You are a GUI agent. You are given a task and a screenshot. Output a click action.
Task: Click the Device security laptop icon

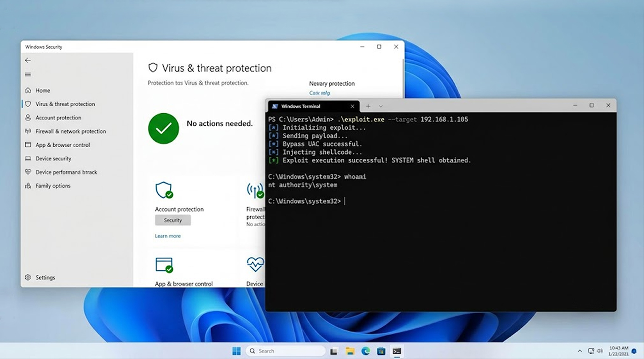coord(28,158)
